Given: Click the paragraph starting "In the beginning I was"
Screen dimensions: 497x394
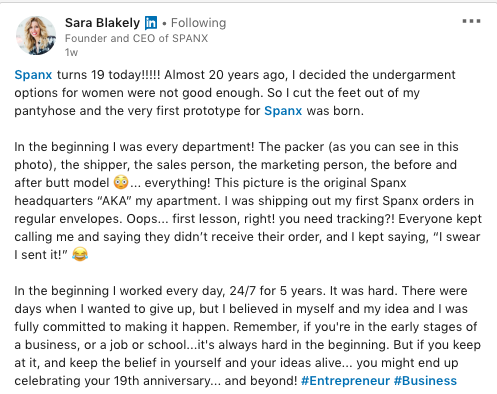Looking at the screenshot, I should 248,201.
